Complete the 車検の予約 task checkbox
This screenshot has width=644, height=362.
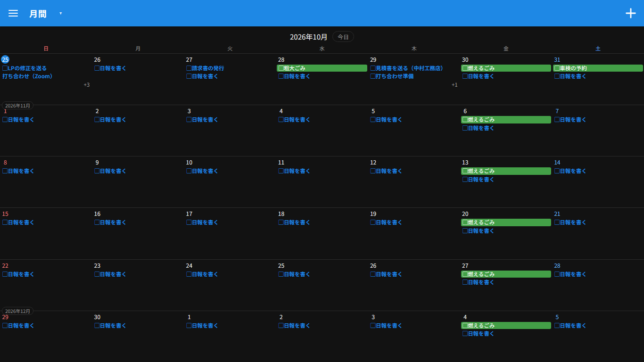pyautogui.click(x=557, y=68)
